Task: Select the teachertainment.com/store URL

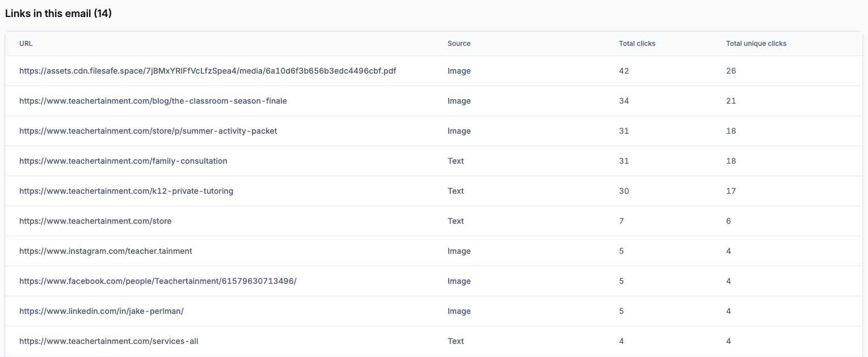Action: tap(95, 221)
